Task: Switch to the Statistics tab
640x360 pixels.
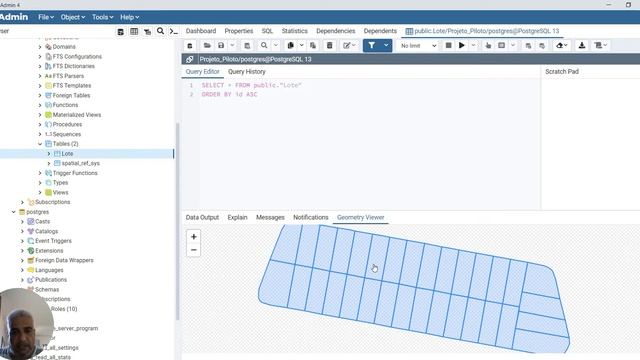Action: [295, 31]
